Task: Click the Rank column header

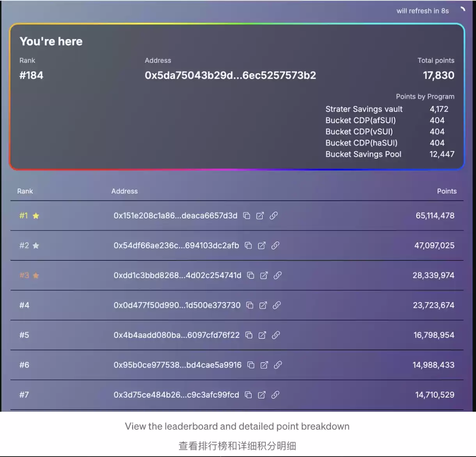Action: pyautogui.click(x=25, y=191)
